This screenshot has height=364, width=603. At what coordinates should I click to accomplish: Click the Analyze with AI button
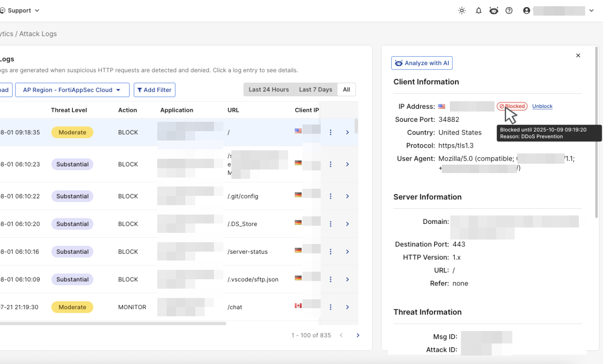(422, 63)
